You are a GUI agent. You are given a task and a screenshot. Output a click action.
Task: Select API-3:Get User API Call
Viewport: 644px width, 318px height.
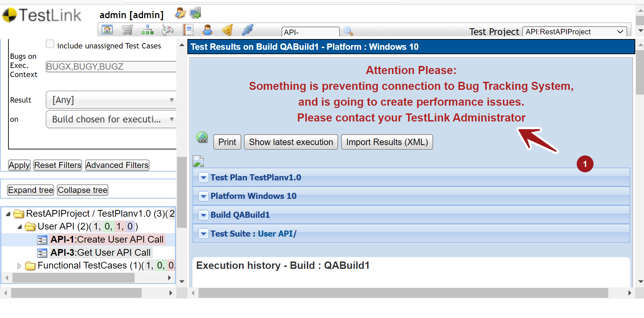coord(100,252)
